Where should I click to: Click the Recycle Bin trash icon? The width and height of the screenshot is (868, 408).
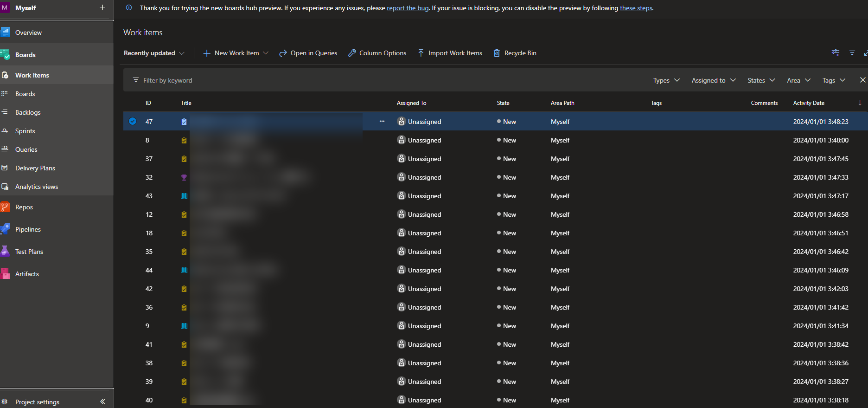[497, 53]
